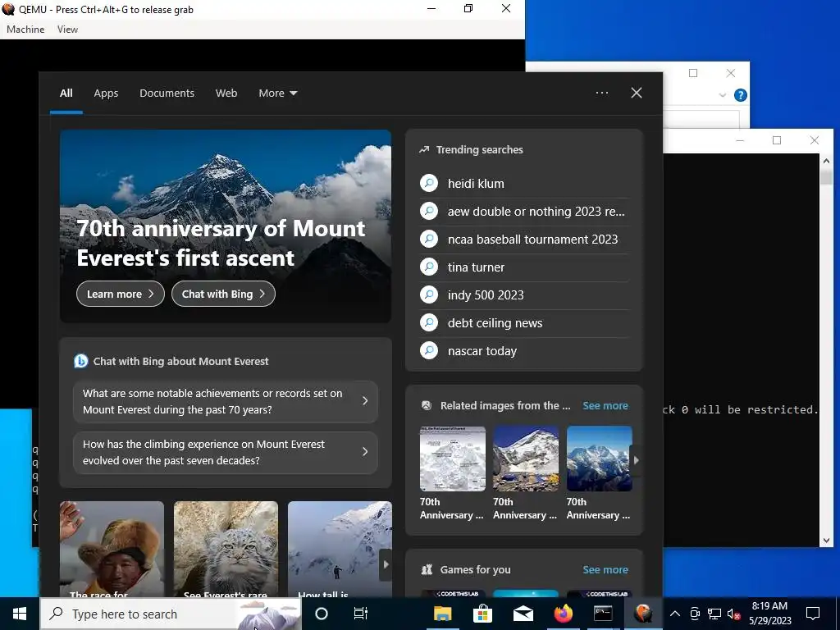Open the Meet Now tray icon

click(695, 614)
